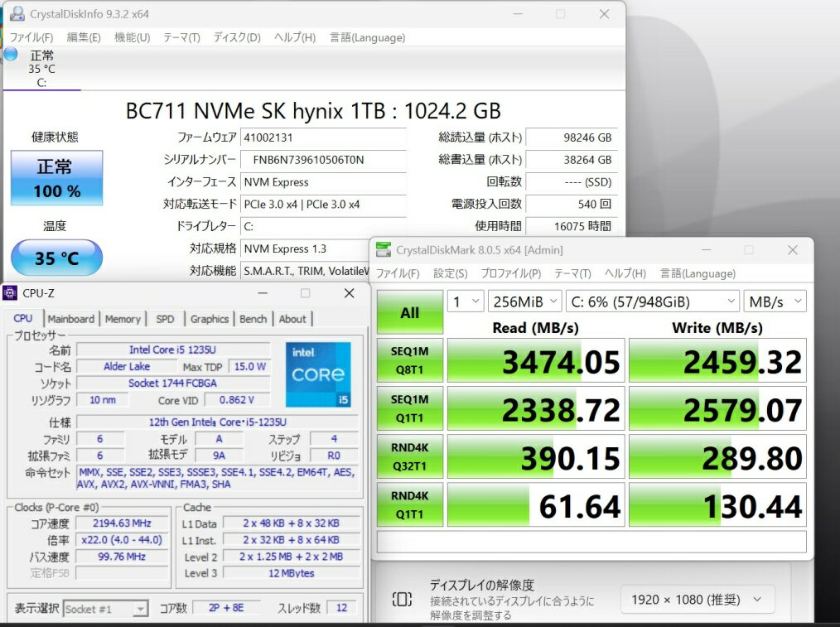The height and width of the screenshot is (627, 840).
Task: Open the test count dropdown showing 1
Action: [x=466, y=301]
